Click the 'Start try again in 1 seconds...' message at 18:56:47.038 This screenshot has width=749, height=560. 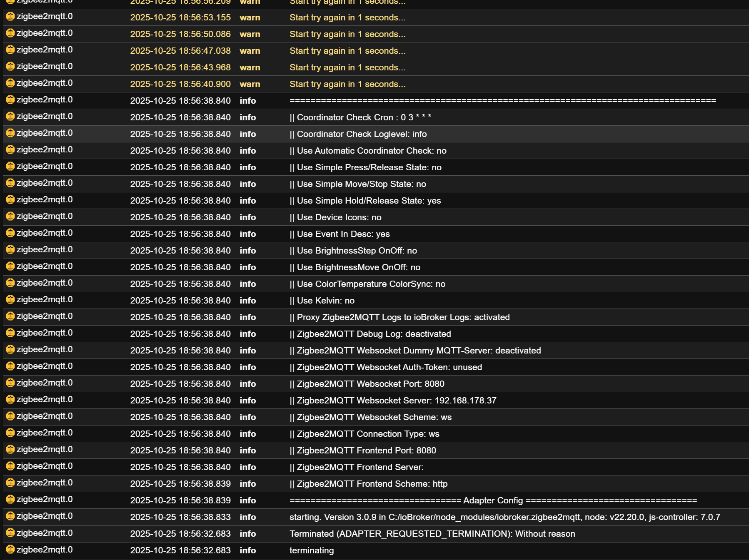(347, 51)
